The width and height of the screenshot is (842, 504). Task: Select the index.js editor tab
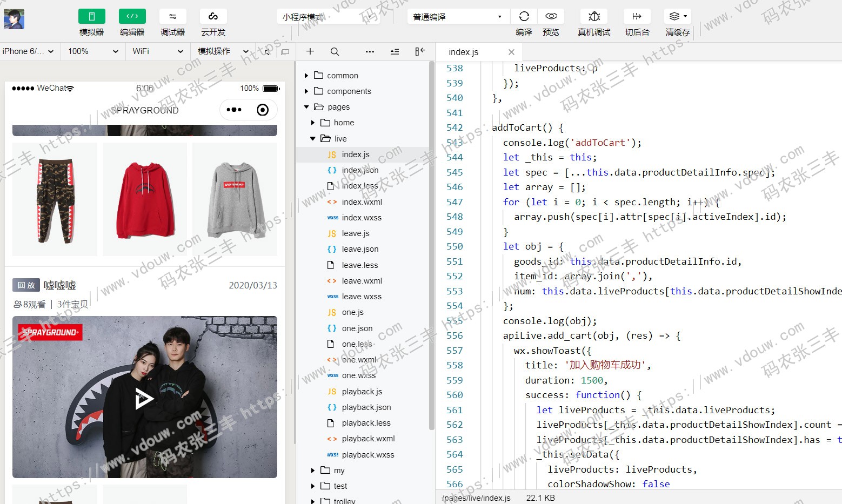tap(463, 52)
